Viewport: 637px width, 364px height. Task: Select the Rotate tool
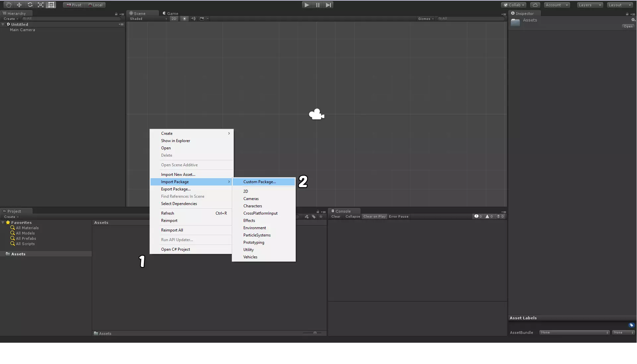click(x=30, y=5)
